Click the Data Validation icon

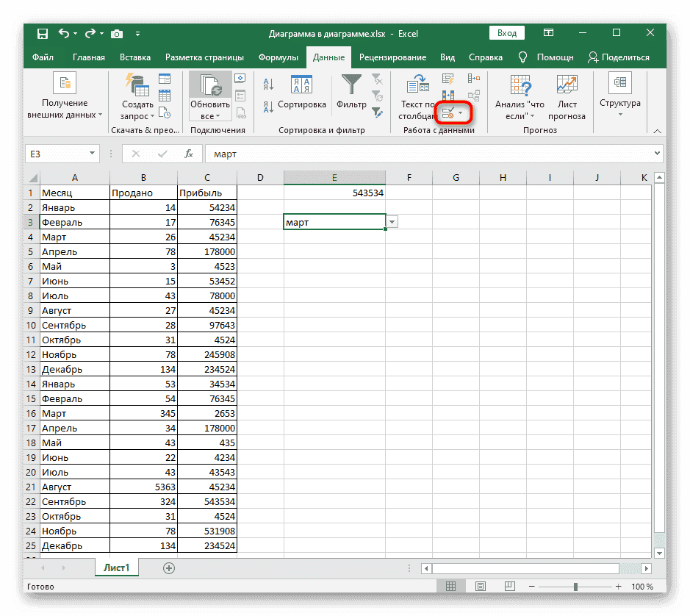click(448, 112)
